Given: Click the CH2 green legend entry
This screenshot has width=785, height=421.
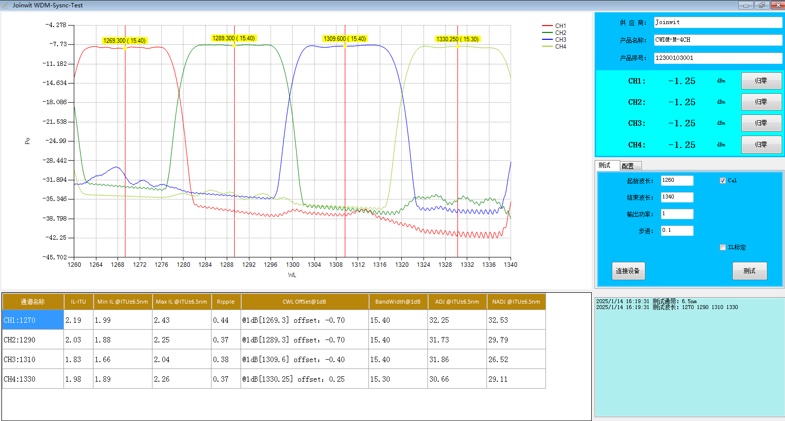Looking at the screenshot, I should tap(554, 33).
